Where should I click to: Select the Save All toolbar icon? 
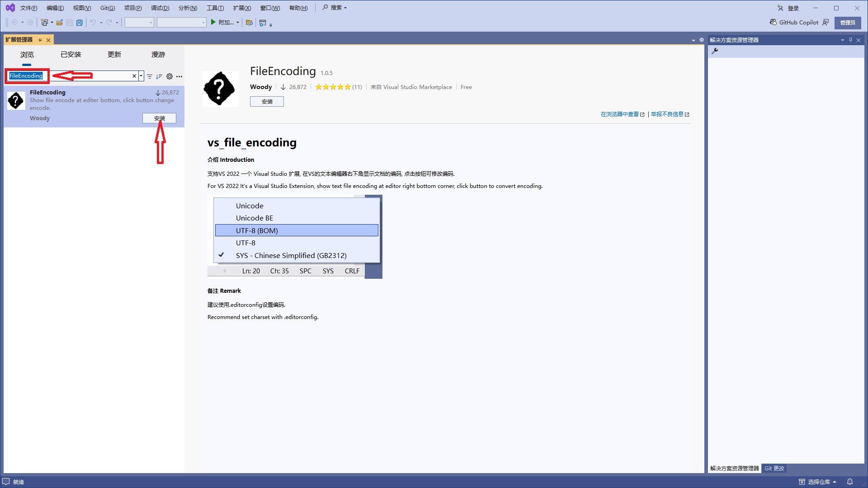point(80,22)
